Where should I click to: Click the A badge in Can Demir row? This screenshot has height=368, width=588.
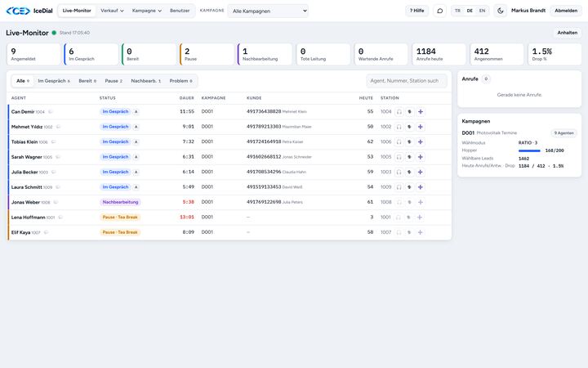(x=136, y=111)
